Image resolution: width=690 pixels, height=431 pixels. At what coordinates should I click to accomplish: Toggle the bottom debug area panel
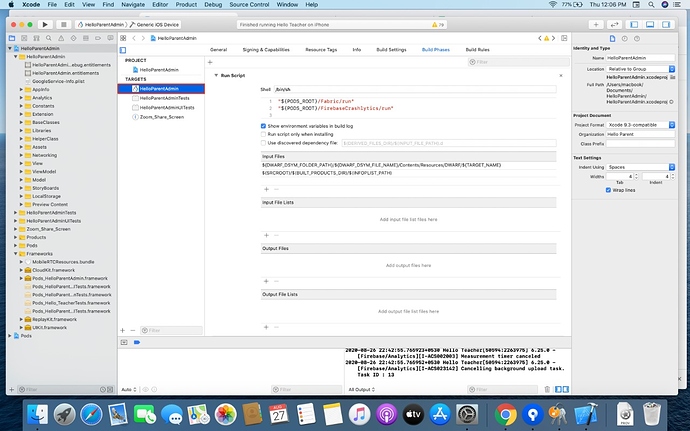pyautogui.click(x=650, y=25)
